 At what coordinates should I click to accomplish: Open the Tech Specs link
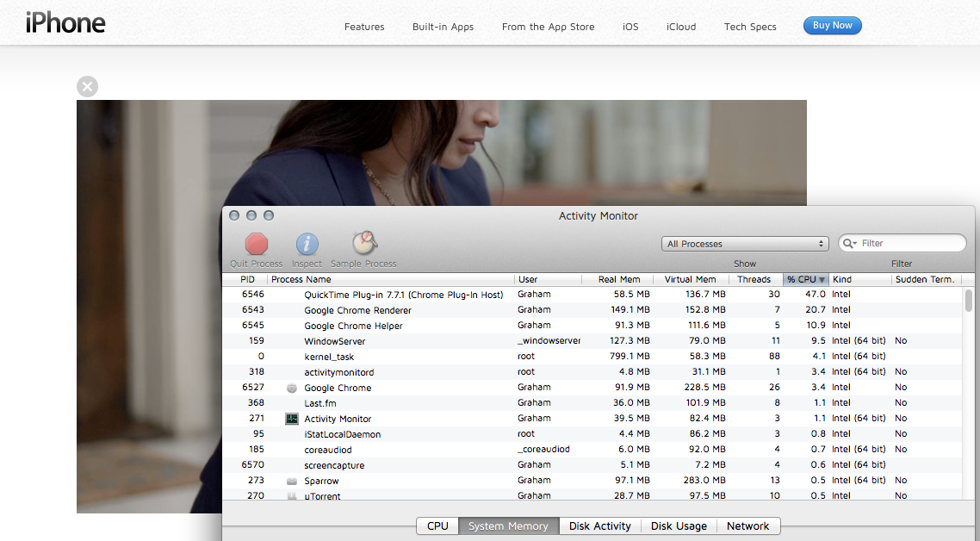tap(750, 27)
